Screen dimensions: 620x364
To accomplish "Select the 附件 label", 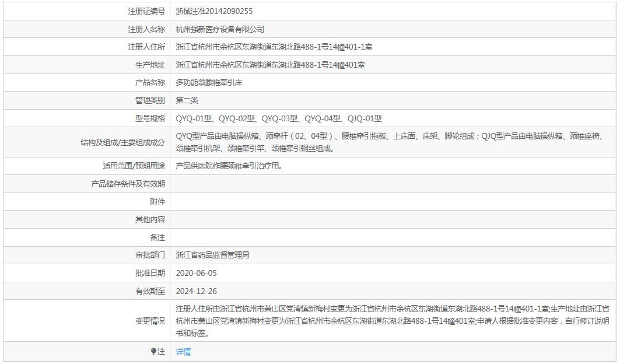I will point(157,202).
